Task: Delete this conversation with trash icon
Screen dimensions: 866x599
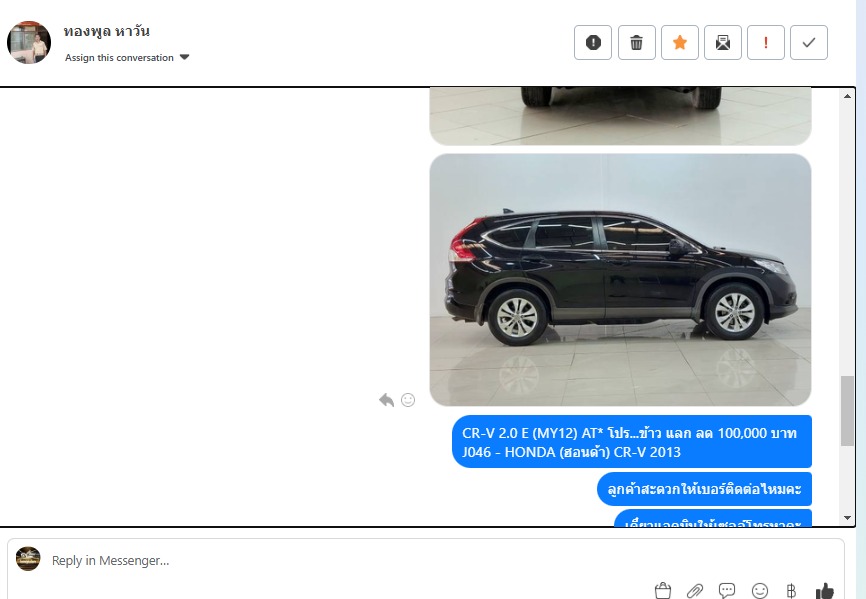Action: 636,43
